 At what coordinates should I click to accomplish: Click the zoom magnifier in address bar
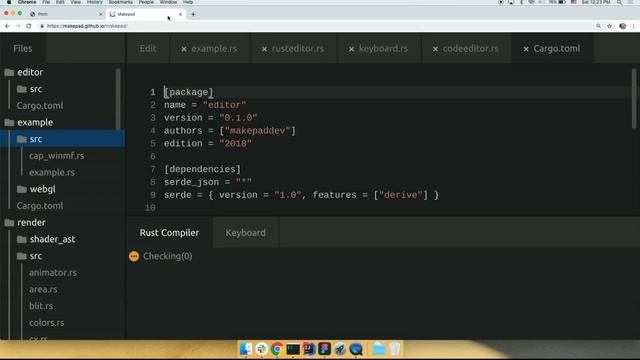click(x=598, y=26)
